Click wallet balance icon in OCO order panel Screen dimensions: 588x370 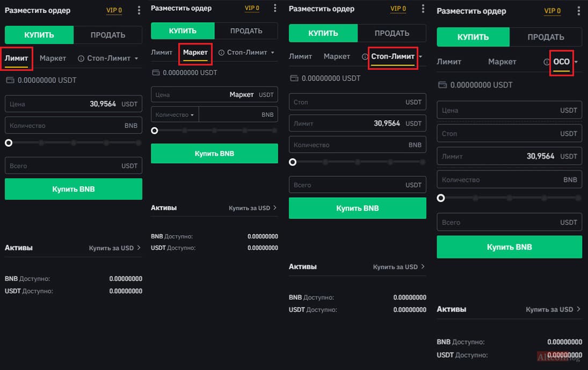pyautogui.click(x=442, y=85)
